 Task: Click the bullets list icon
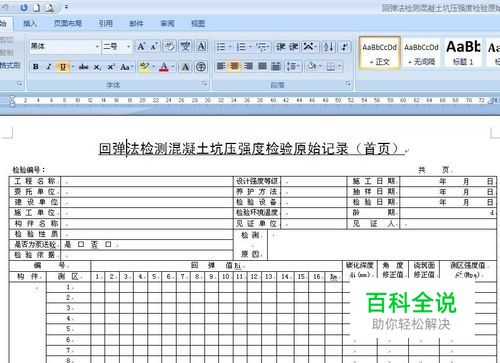coord(221,47)
